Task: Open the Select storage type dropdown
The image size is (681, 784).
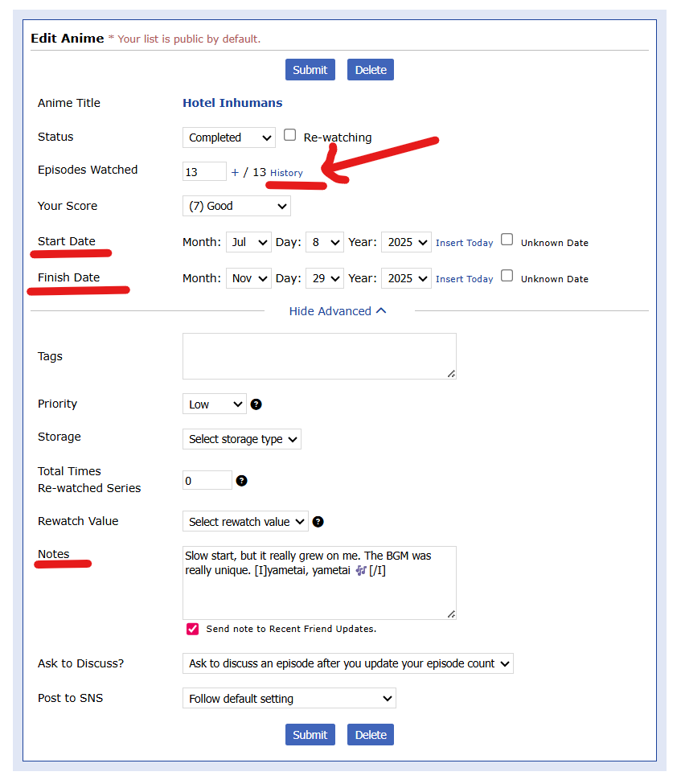Action: (x=241, y=439)
